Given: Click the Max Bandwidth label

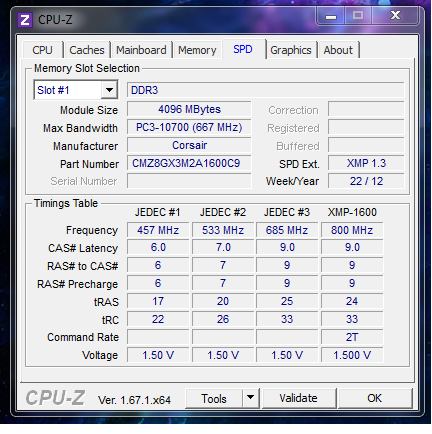Looking at the screenshot, I should (x=80, y=128).
